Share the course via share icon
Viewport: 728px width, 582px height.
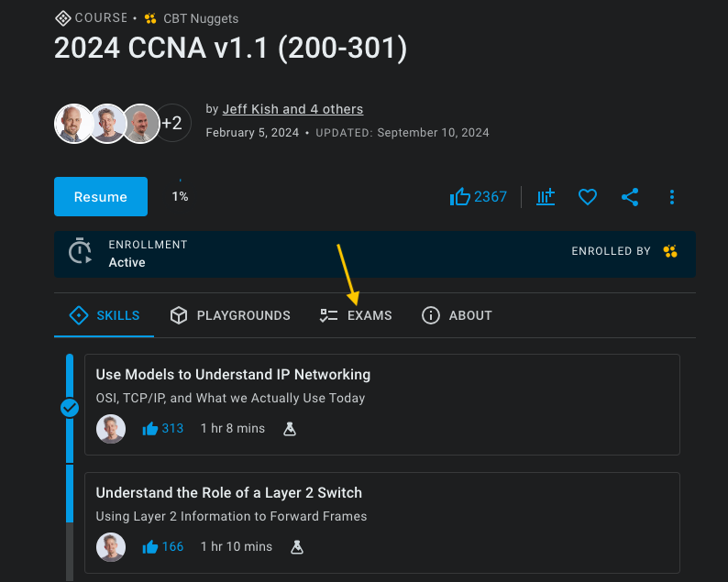[x=630, y=197]
